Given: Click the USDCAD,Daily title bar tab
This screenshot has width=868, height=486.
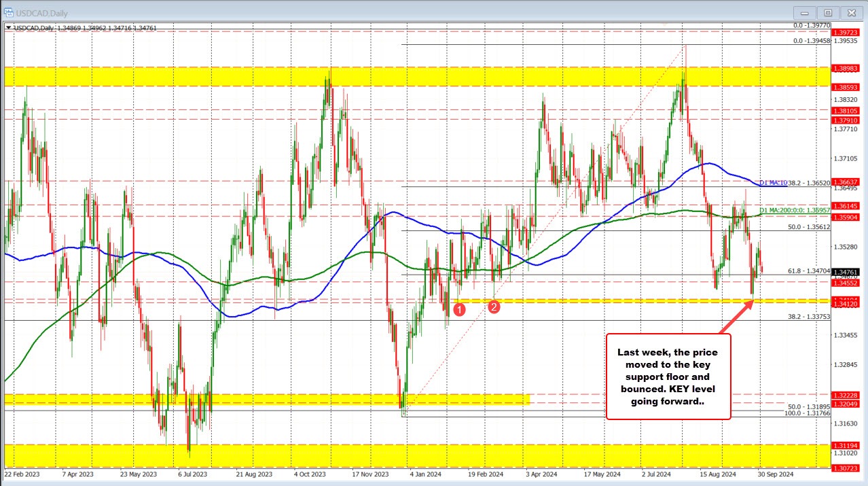Looking at the screenshot, I should click(41, 13).
